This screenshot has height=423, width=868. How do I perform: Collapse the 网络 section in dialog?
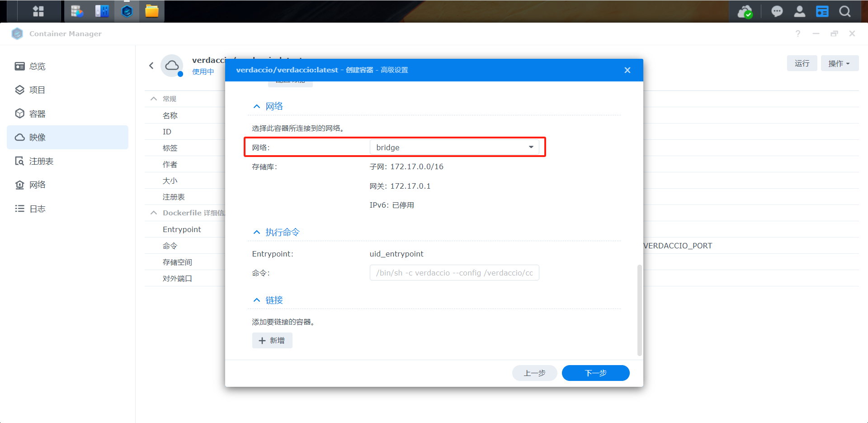(x=257, y=106)
